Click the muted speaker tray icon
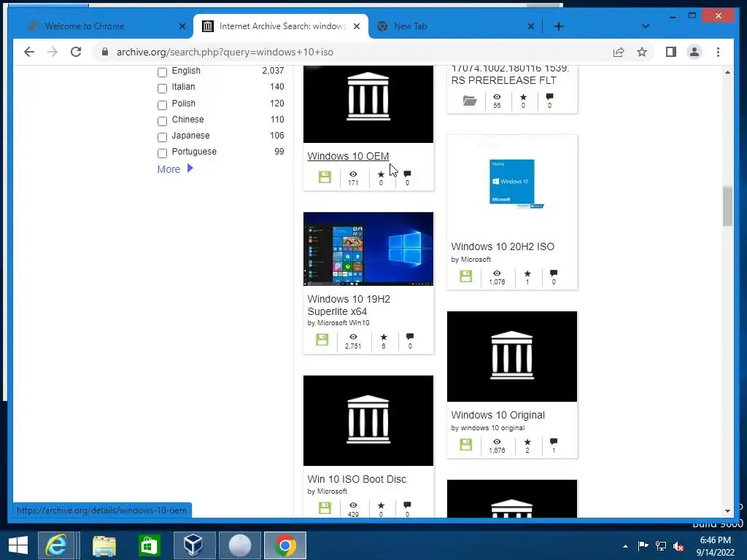747x560 pixels. (x=679, y=546)
